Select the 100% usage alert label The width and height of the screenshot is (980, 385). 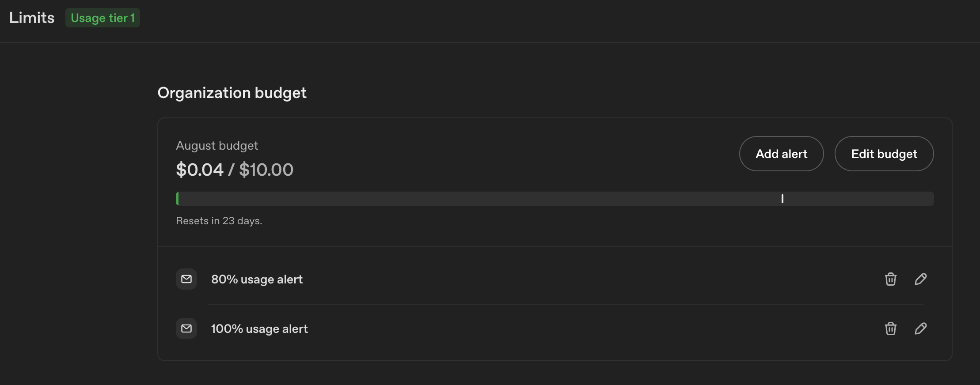coord(259,329)
